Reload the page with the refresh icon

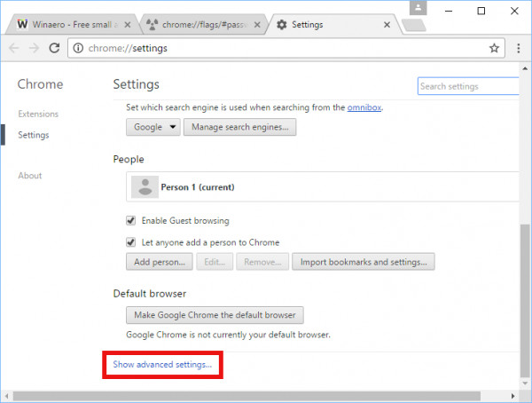(x=54, y=48)
